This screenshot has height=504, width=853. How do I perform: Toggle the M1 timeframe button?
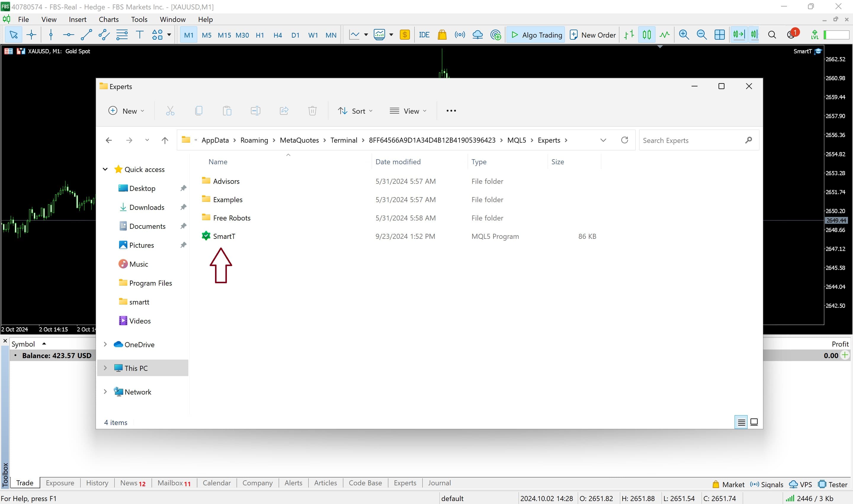coord(189,35)
